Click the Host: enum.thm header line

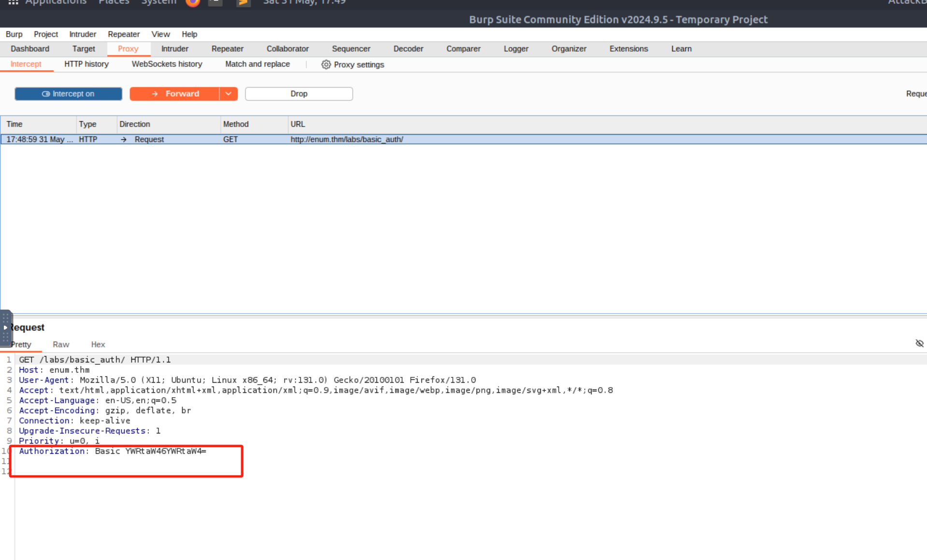(x=54, y=370)
